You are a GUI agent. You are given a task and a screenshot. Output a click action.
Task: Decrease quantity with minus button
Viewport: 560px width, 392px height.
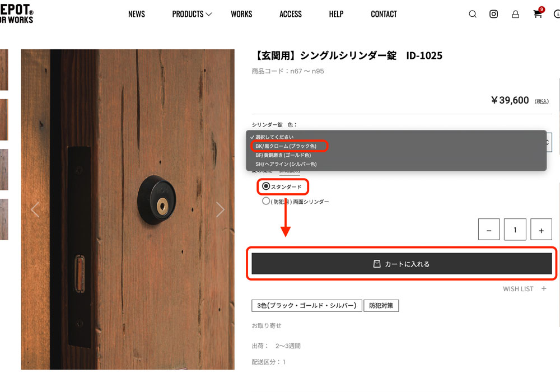click(x=489, y=230)
